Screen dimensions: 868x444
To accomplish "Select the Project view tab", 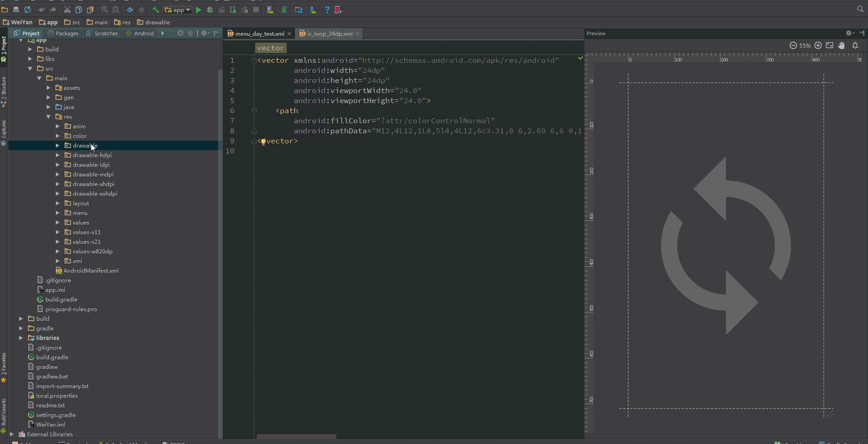I will click(x=27, y=33).
